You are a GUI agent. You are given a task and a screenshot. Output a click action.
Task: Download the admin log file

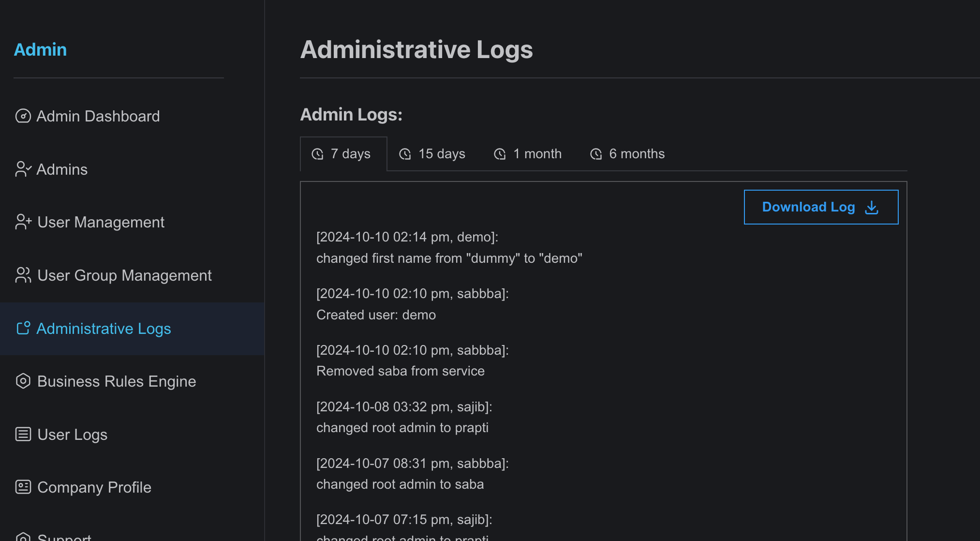click(x=821, y=207)
